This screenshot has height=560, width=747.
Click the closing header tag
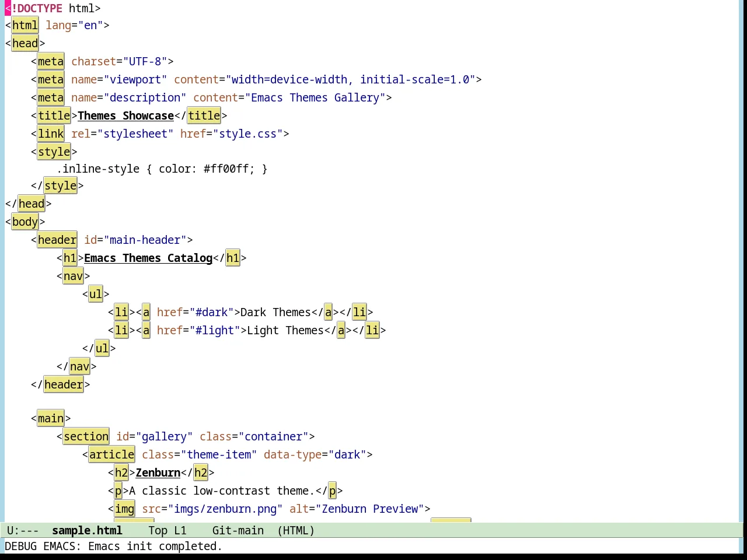(60, 384)
